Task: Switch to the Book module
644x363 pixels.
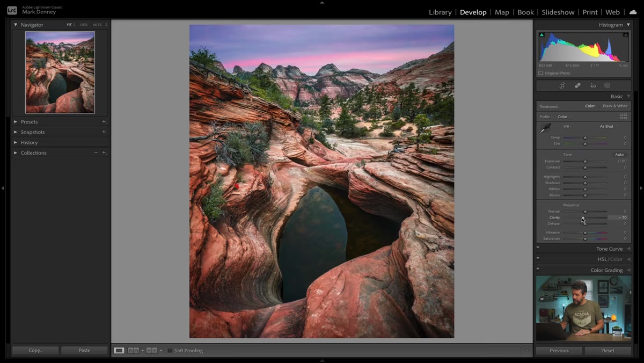Action: 525,12
